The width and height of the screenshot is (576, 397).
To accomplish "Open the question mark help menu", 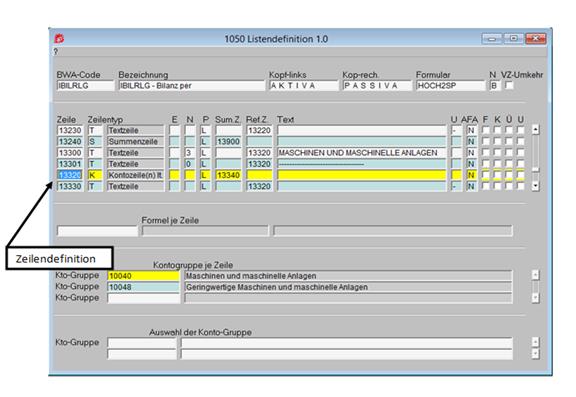I will click(56, 51).
